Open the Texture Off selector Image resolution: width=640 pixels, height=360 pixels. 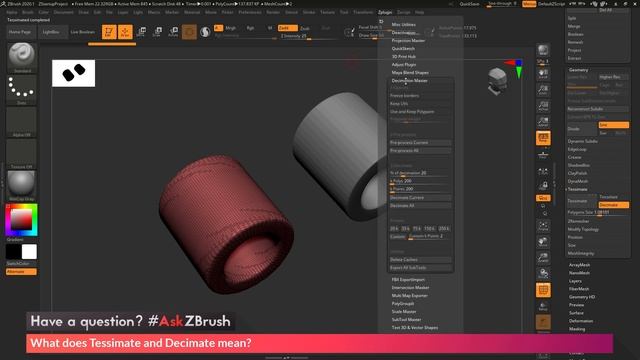[22, 154]
